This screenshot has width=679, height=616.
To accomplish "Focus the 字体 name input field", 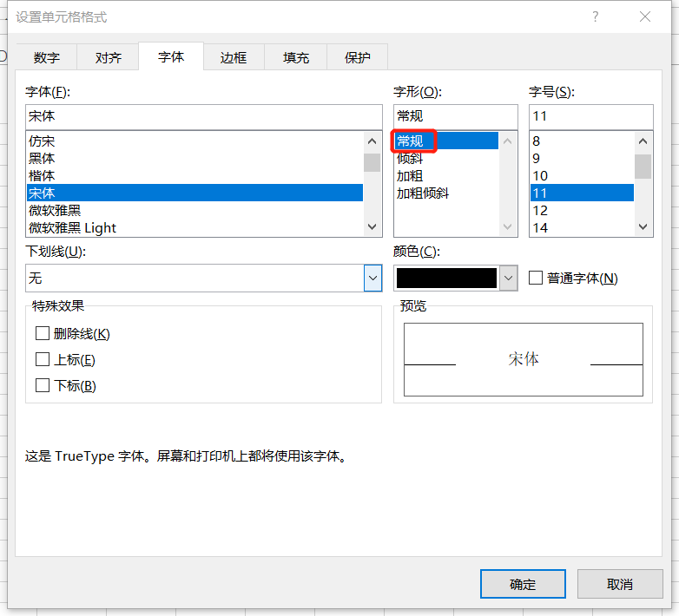I will click(204, 116).
